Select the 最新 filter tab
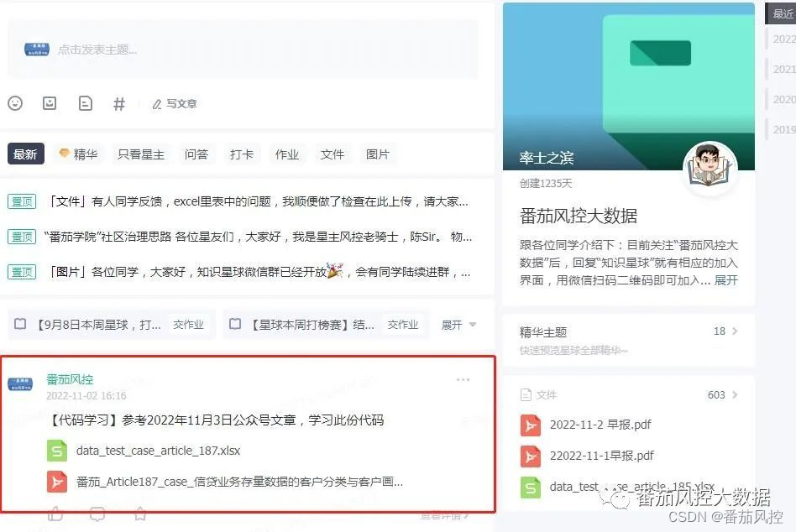 coord(25,154)
